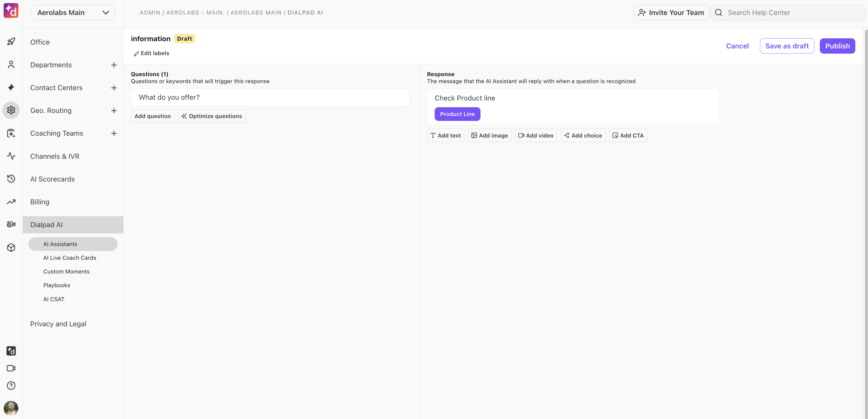Viewport: 868px width, 419px height.
Task: Click the 'Check Product line' response text
Action: coord(465,98)
